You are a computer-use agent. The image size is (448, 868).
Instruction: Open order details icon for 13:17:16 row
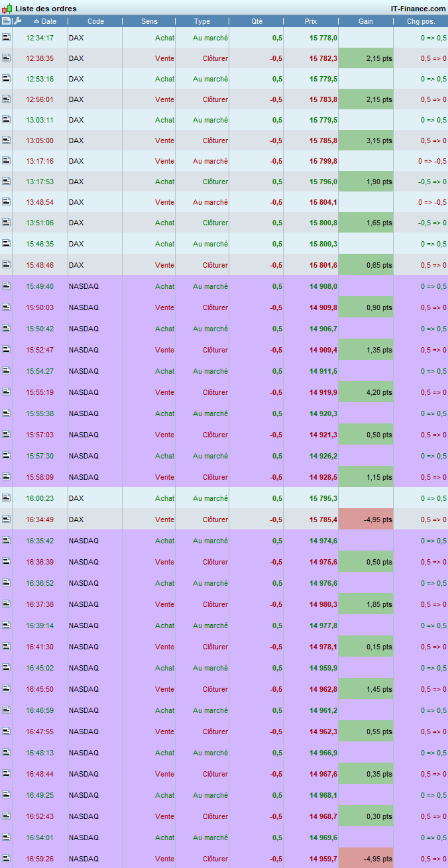pos(6,160)
